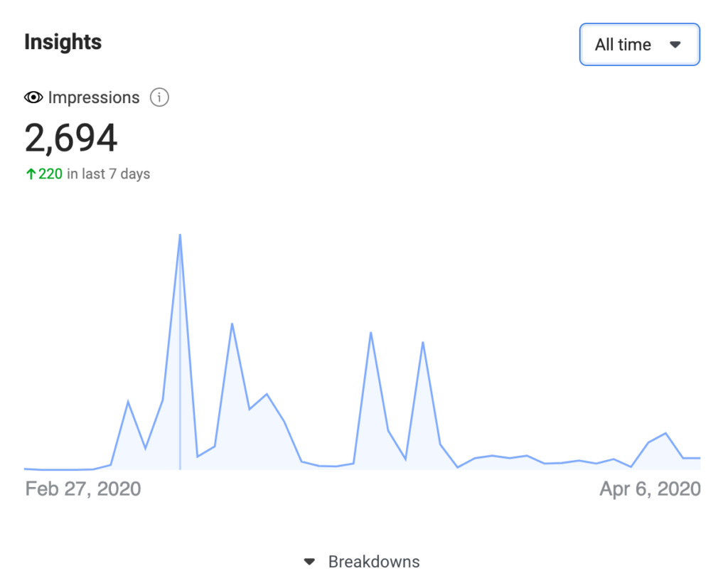Click the green upward arrow icon
This screenshot has width=728, height=571.
click(x=31, y=174)
